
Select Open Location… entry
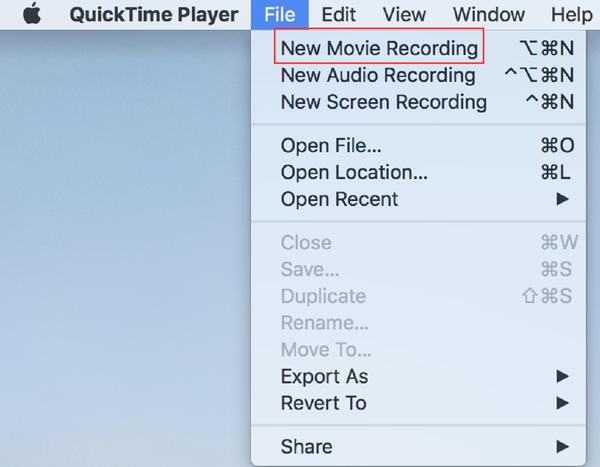(x=419, y=172)
